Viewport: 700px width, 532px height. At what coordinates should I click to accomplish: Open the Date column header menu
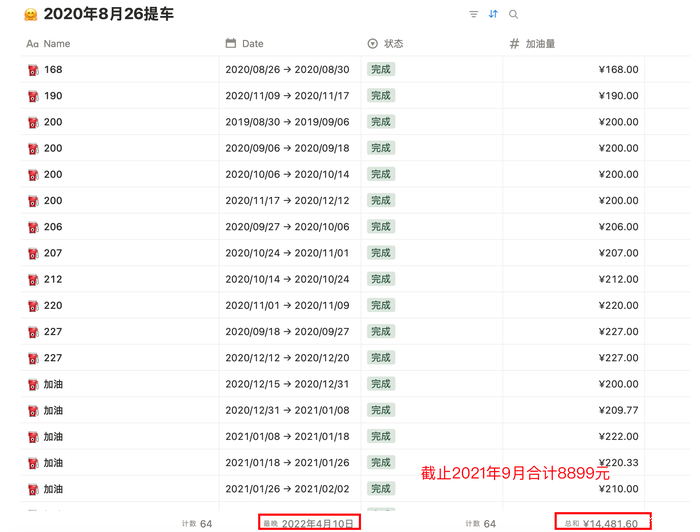(252, 44)
